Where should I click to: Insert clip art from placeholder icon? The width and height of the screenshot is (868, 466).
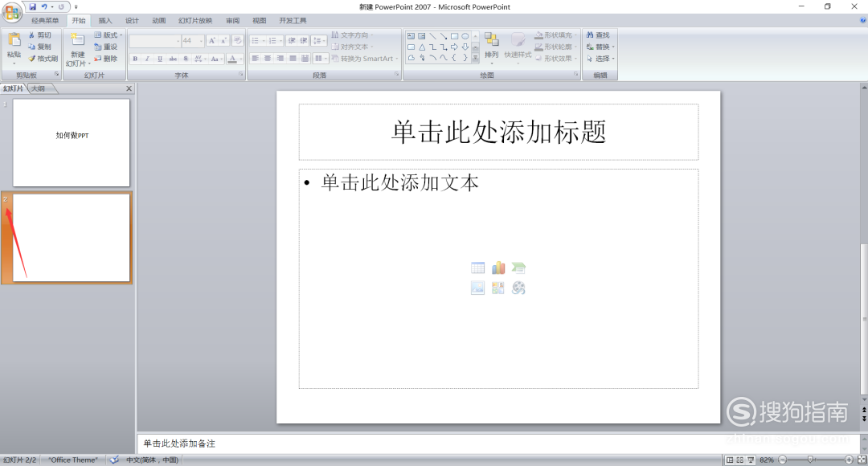498,288
